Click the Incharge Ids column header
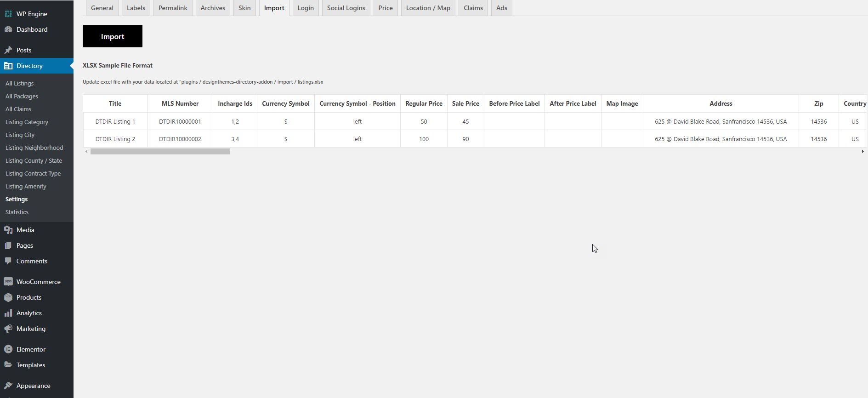 [x=235, y=103]
